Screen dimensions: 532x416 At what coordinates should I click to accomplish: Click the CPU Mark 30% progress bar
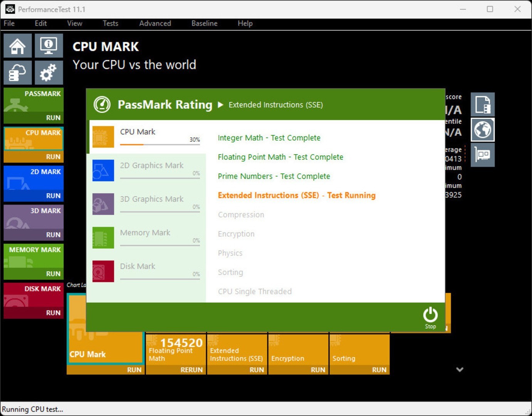[160, 144]
